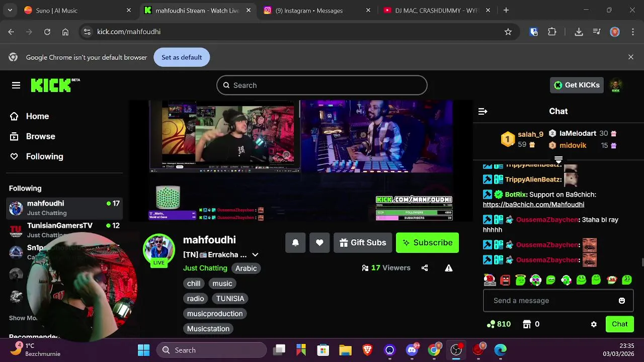This screenshot has width=644, height=362.
Task: Open chat settings gear icon
Action: [594, 324]
